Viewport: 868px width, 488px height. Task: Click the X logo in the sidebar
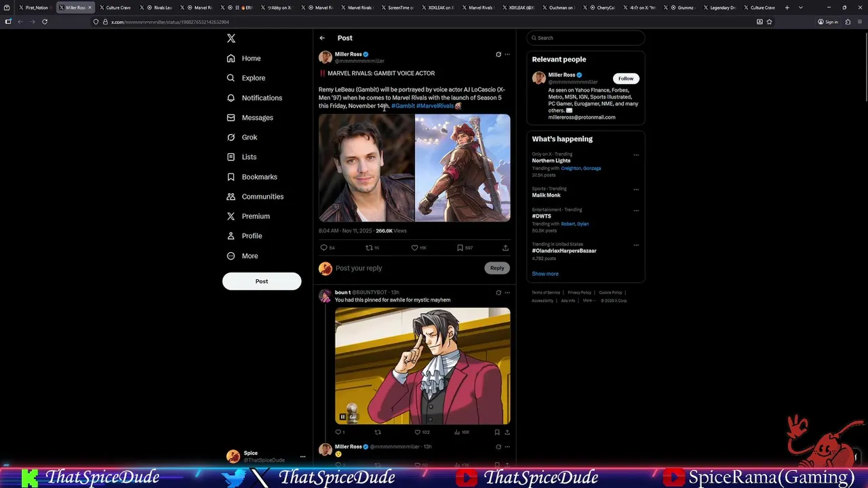pos(231,39)
